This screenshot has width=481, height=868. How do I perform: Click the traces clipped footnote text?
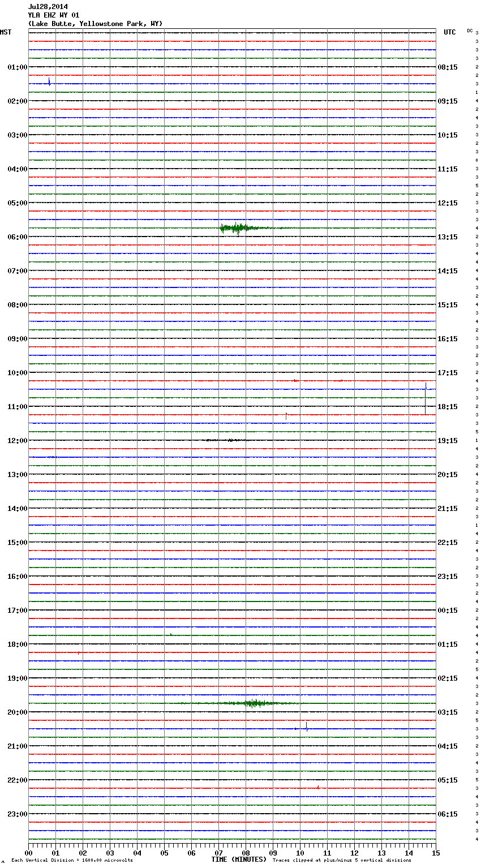point(342,860)
